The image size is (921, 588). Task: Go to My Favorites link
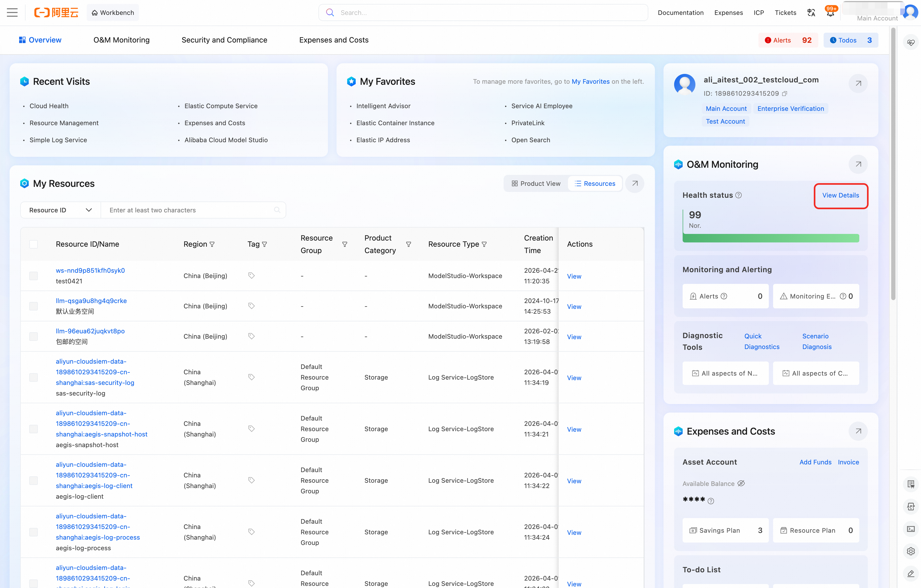(x=591, y=81)
